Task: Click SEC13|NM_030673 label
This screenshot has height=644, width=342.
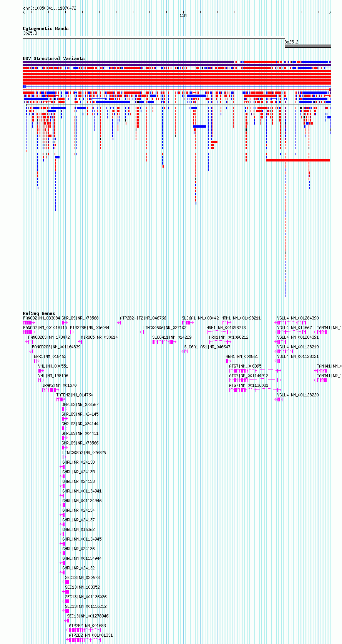Action: pos(83,577)
